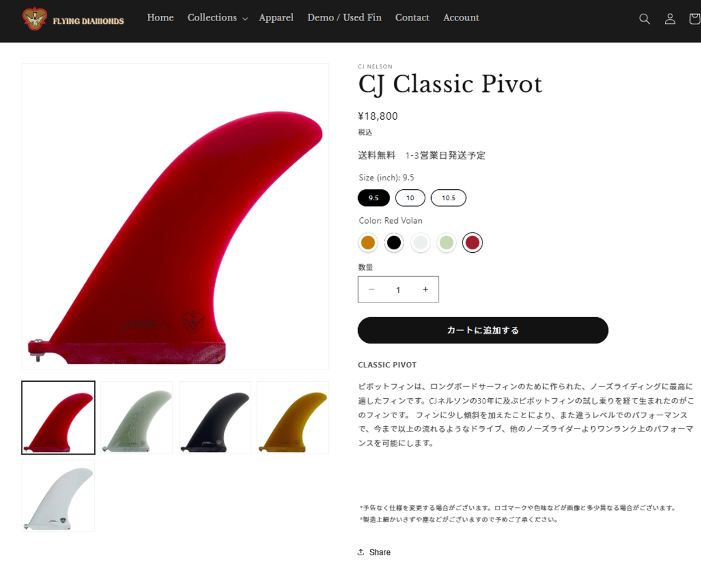Open the Contact page link

412,18
